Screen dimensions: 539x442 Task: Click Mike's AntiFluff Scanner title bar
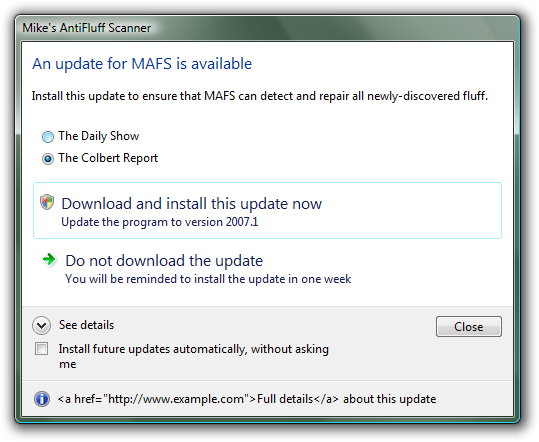pos(267,28)
